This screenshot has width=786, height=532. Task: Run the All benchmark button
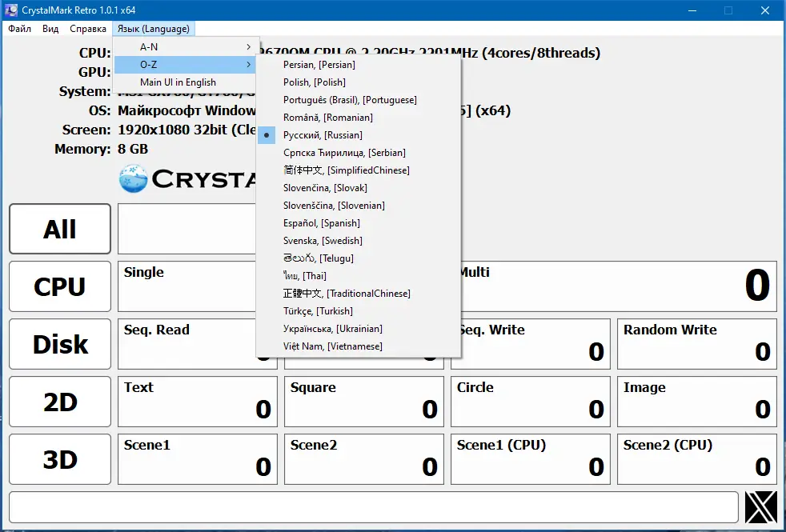point(60,229)
